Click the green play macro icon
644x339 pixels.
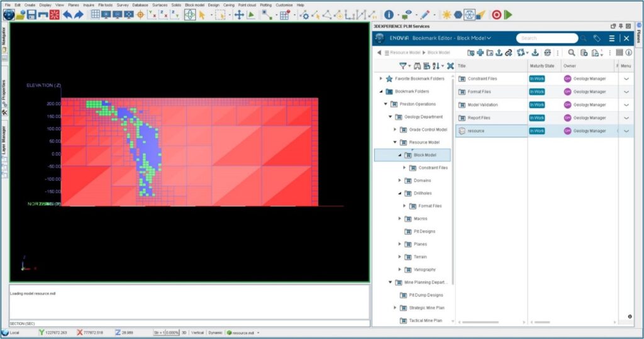[x=508, y=15]
